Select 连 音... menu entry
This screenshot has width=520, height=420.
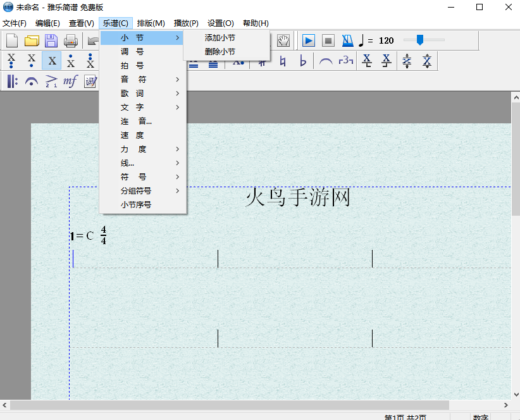point(142,121)
